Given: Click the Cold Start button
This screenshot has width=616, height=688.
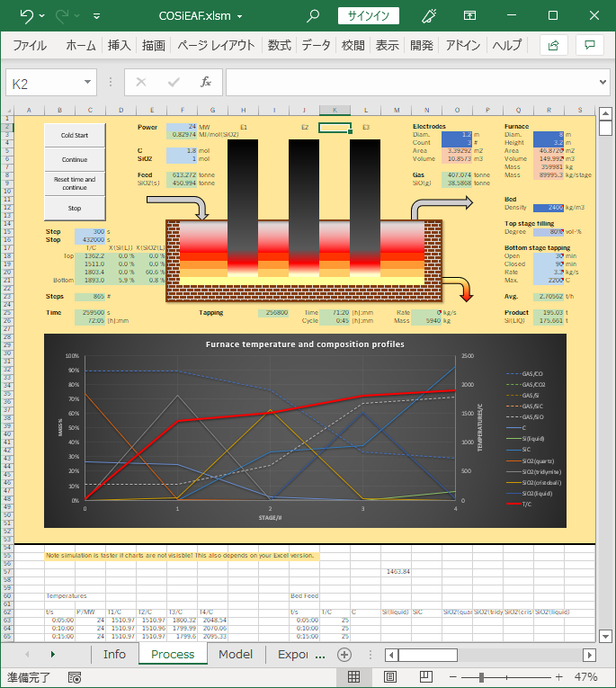Looking at the screenshot, I should point(75,135).
